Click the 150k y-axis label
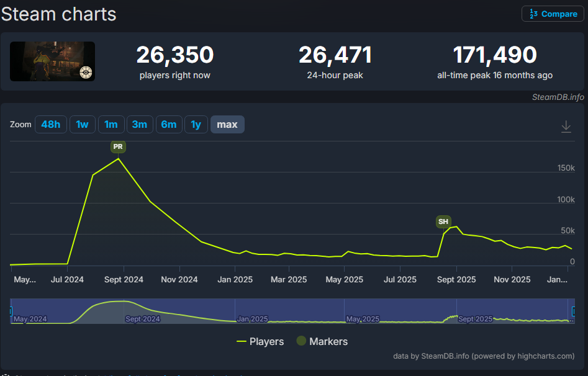This screenshot has width=588, height=376. click(x=566, y=168)
